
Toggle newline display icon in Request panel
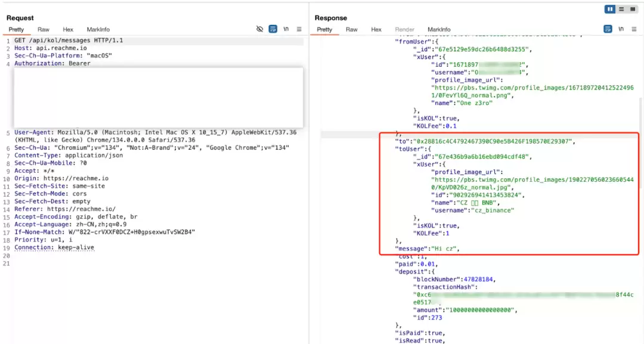click(286, 29)
